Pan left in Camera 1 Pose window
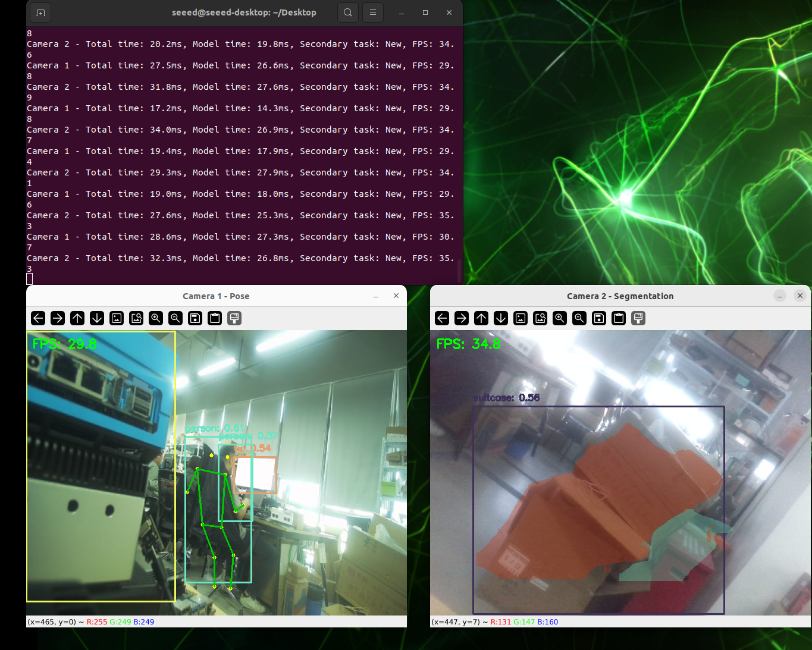The image size is (812, 650). click(x=38, y=318)
